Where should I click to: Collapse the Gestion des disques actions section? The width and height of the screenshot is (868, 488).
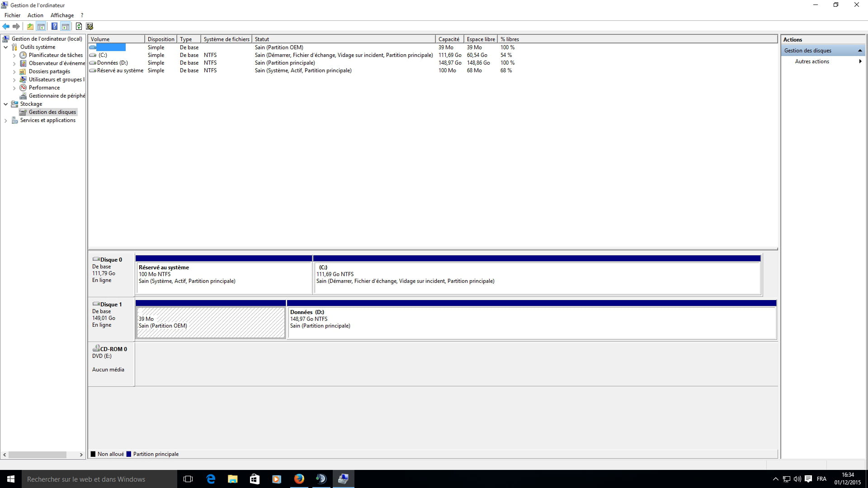point(860,51)
